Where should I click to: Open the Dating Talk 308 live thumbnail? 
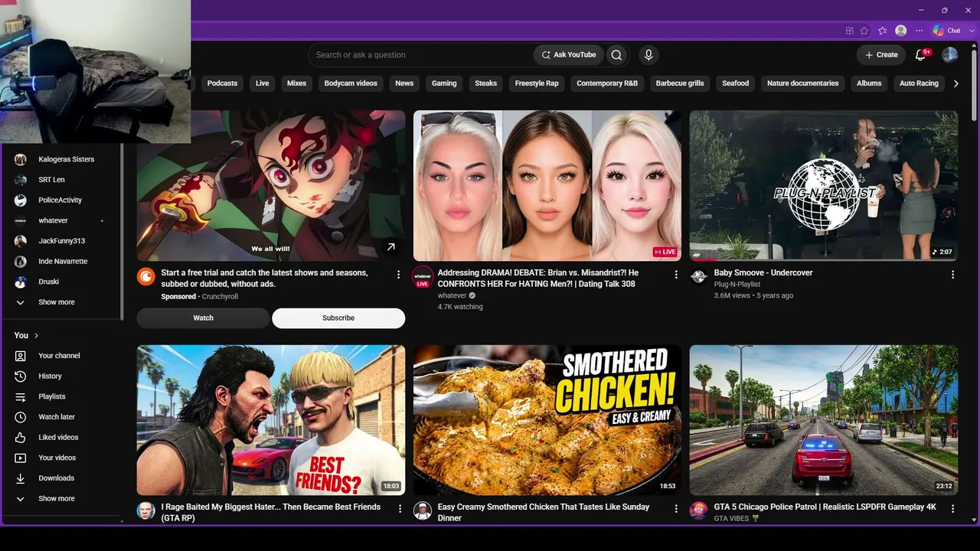(x=547, y=186)
